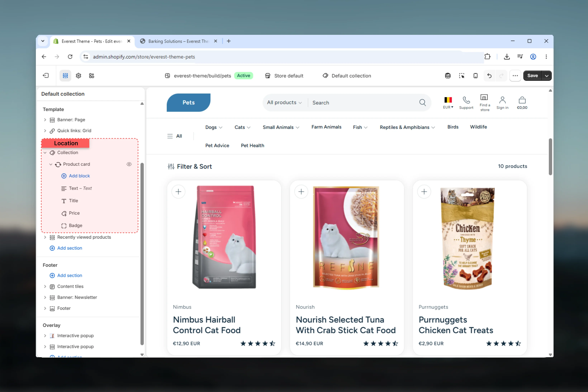Select the Price block in Product card
Screen dimensions: 588x392
click(70, 213)
